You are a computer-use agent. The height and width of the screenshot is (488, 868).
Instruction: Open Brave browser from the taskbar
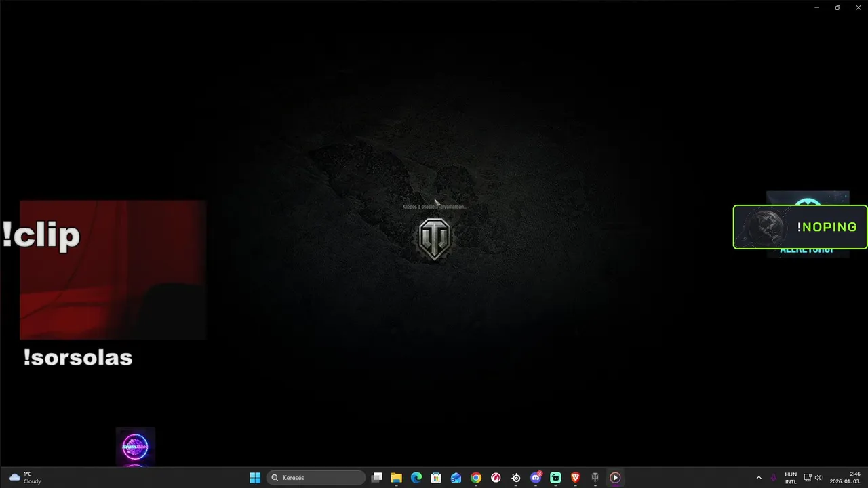(x=576, y=478)
